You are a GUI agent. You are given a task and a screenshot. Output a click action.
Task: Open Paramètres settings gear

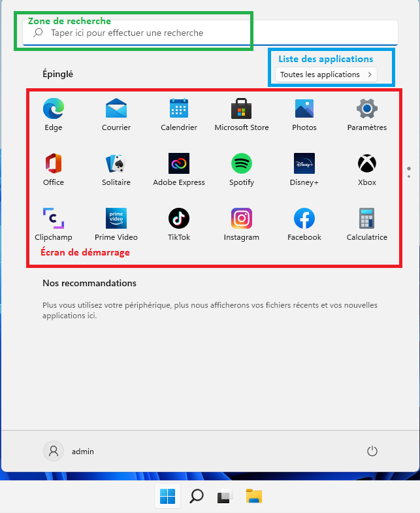(x=367, y=108)
